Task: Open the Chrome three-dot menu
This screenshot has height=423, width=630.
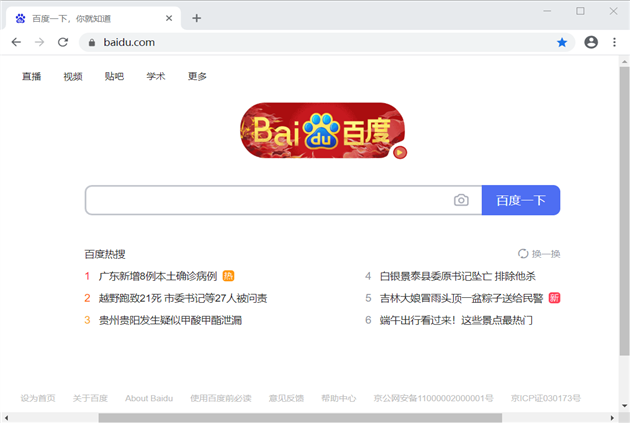Action: pos(614,42)
